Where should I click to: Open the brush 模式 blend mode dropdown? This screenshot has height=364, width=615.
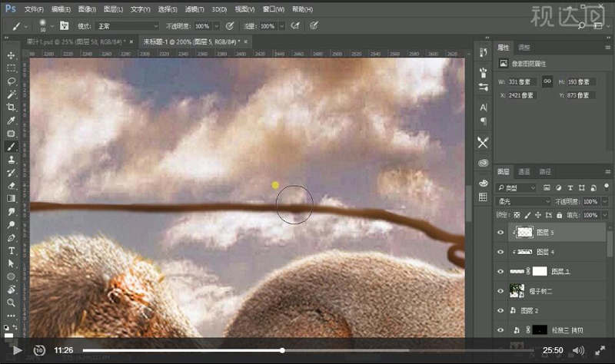pos(127,26)
